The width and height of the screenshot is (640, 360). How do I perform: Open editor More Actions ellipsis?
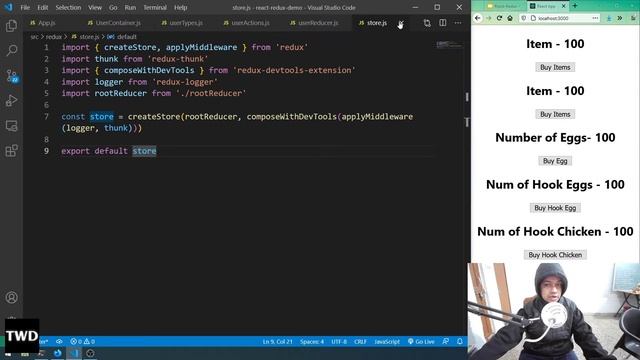coord(458,23)
